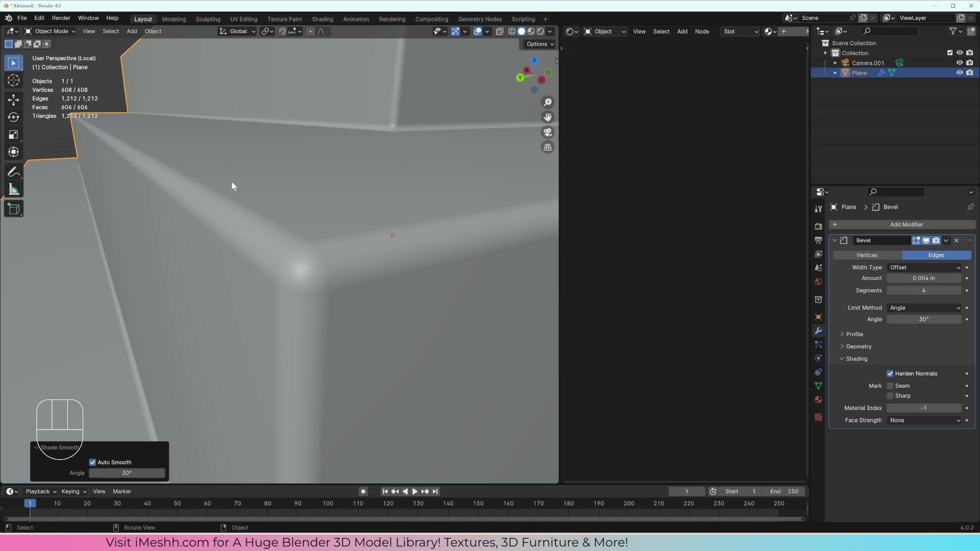Screen dimensions: 980x551
Task: Toggle the camera view icon
Action: point(548,132)
